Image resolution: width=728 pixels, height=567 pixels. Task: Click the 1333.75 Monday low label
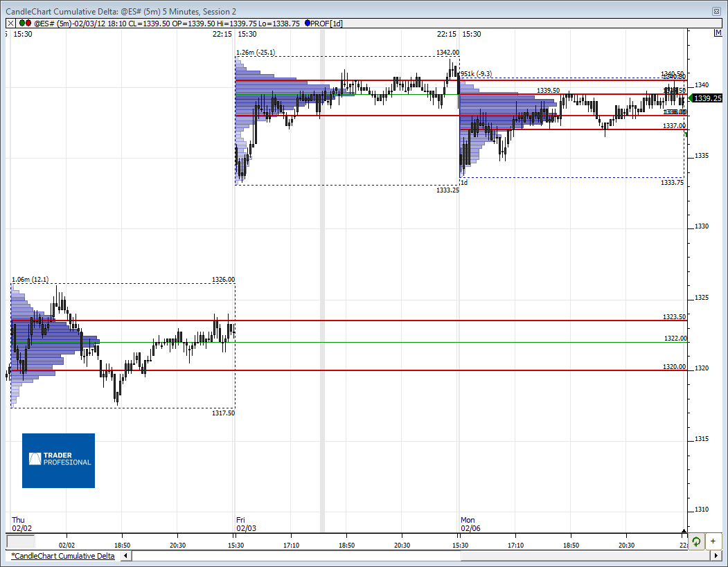point(672,182)
